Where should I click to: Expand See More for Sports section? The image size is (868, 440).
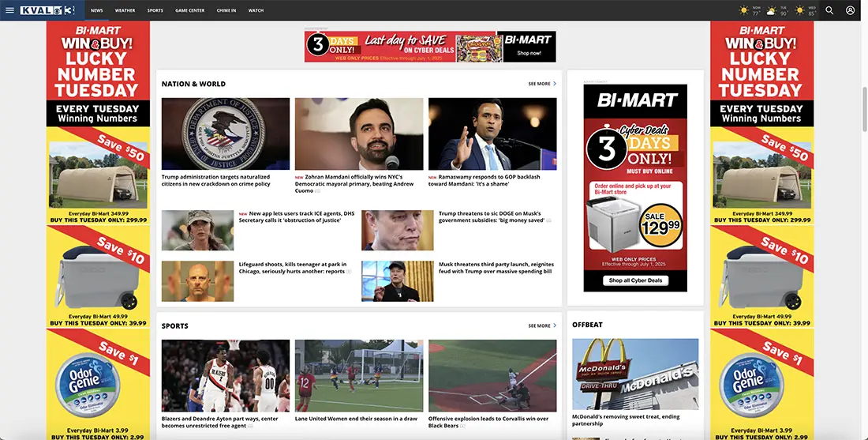coord(542,325)
